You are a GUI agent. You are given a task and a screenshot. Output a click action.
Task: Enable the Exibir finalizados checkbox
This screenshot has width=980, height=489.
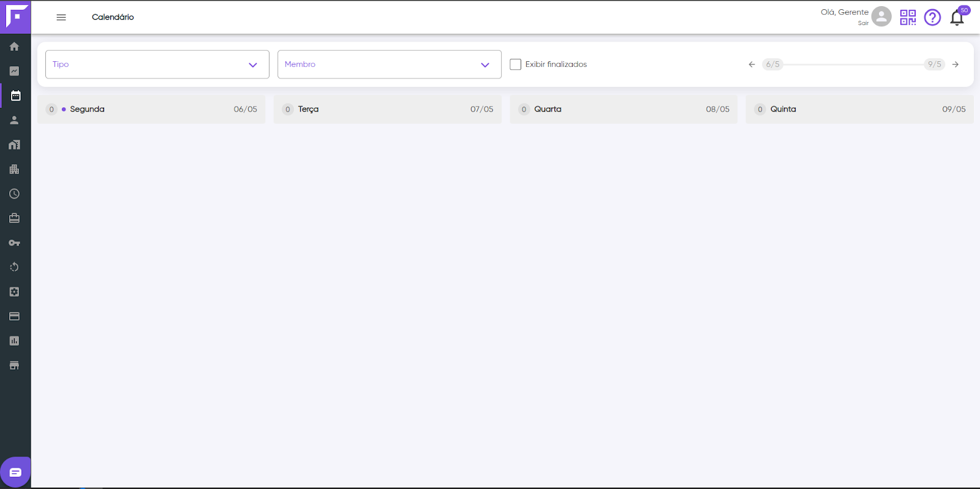tap(516, 64)
